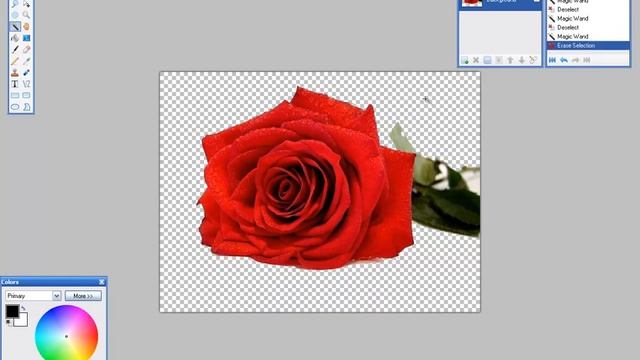The width and height of the screenshot is (640, 360).
Task: Click the More >> button
Action: [x=83, y=296]
